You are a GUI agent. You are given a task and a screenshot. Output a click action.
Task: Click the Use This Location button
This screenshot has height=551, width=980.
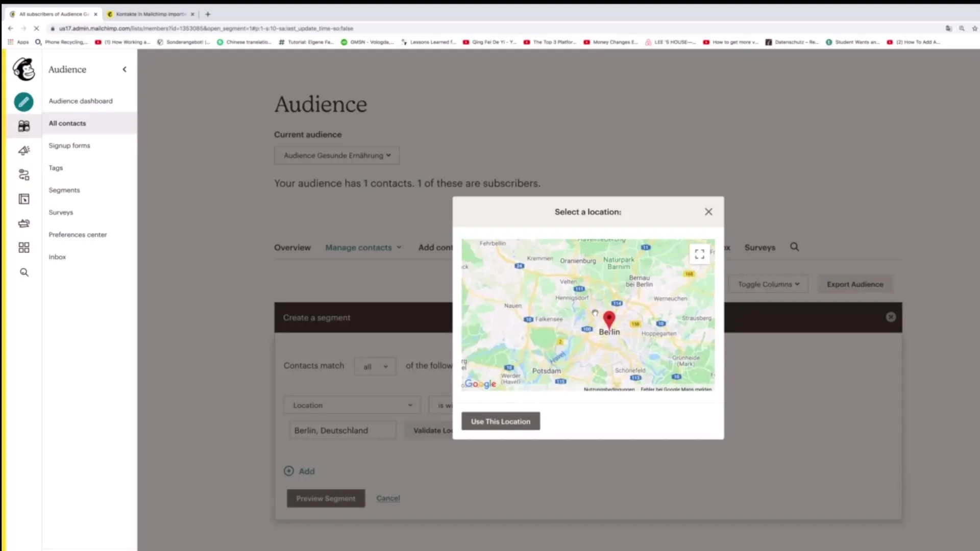coord(501,421)
